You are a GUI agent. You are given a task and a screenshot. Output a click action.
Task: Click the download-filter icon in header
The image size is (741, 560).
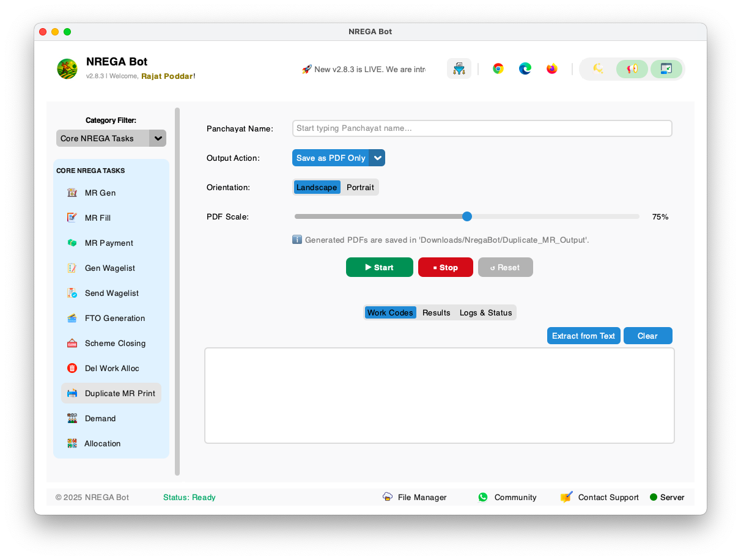[x=459, y=68]
